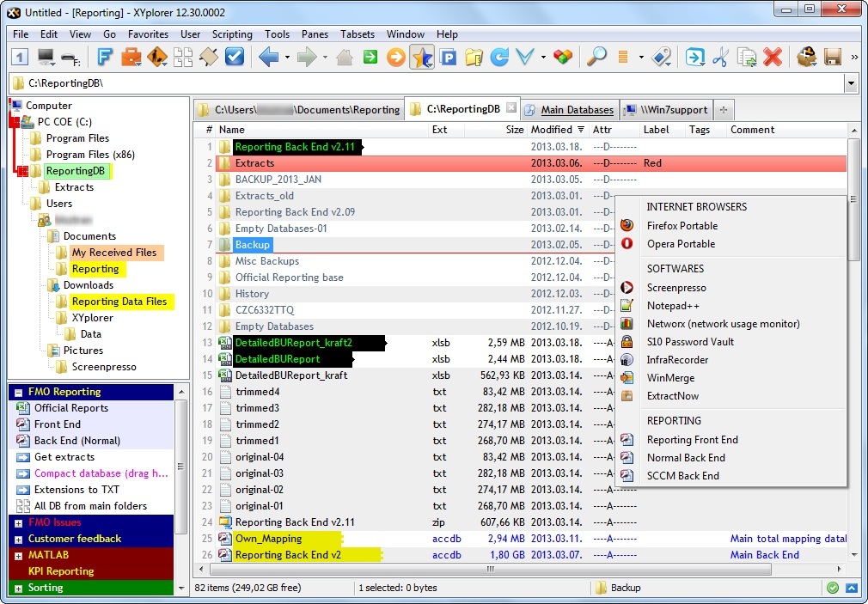Switch to the Main Databases tab
The width and height of the screenshot is (868, 604).
[x=577, y=110]
